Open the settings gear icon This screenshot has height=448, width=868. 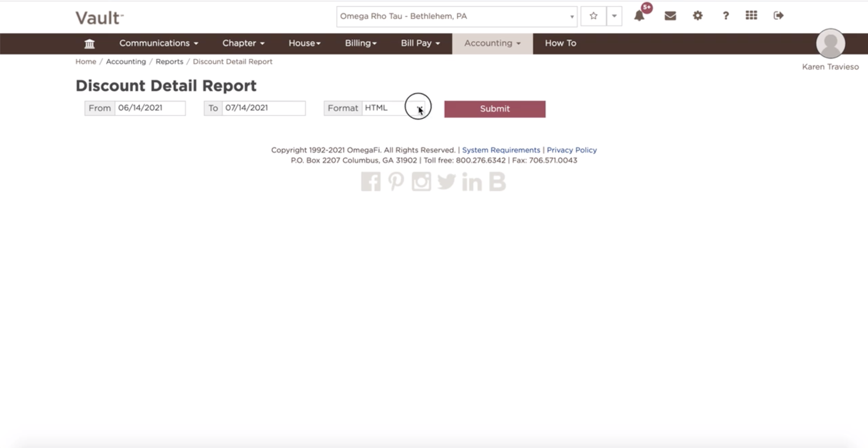click(697, 16)
